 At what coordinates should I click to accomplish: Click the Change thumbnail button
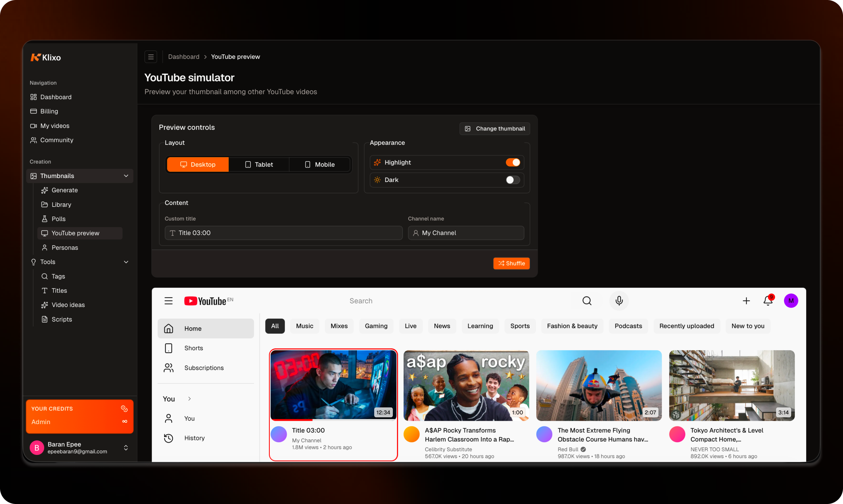(x=495, y=128)
